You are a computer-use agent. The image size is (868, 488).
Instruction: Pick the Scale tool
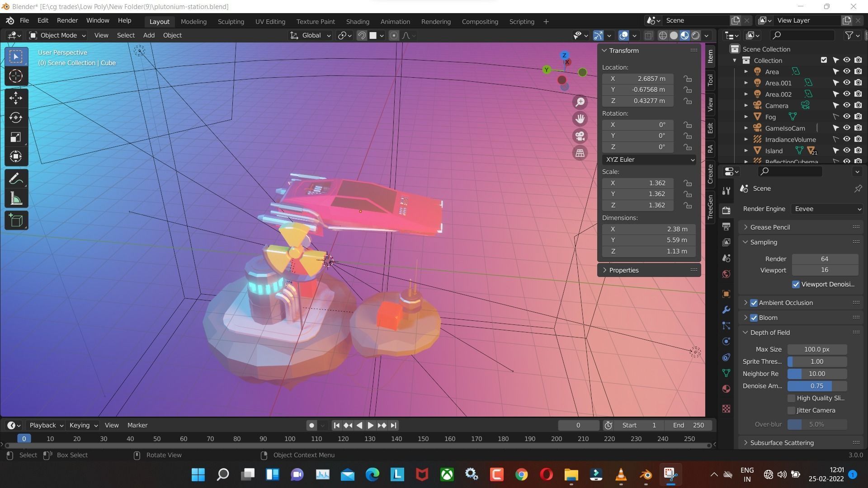click(x=16, y=137)
